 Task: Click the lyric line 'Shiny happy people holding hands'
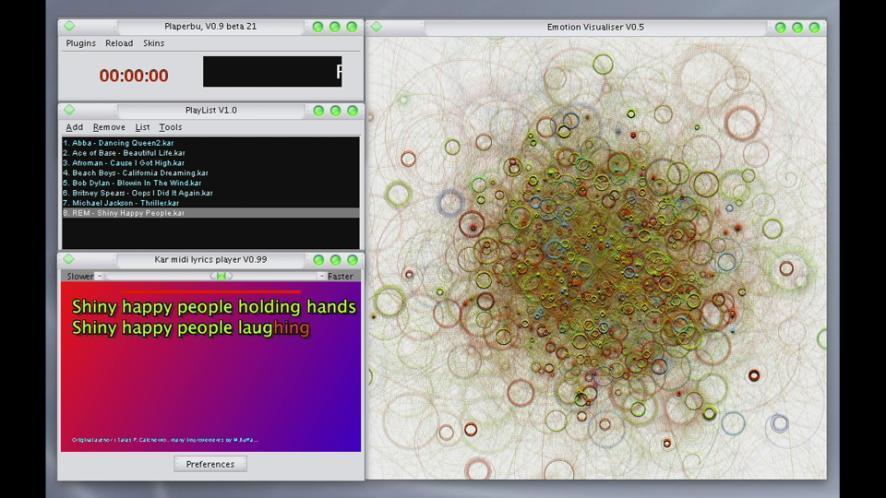click(x=214, y=307)
